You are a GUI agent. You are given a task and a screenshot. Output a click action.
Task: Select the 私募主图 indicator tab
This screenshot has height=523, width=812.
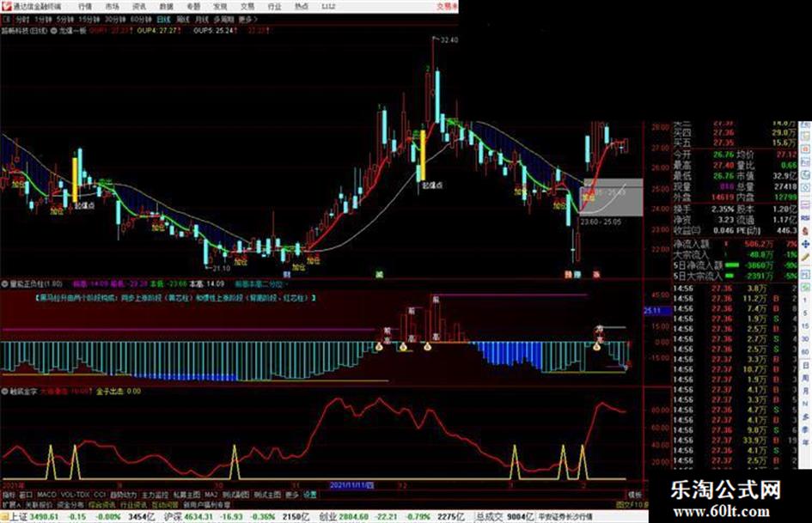186,495
